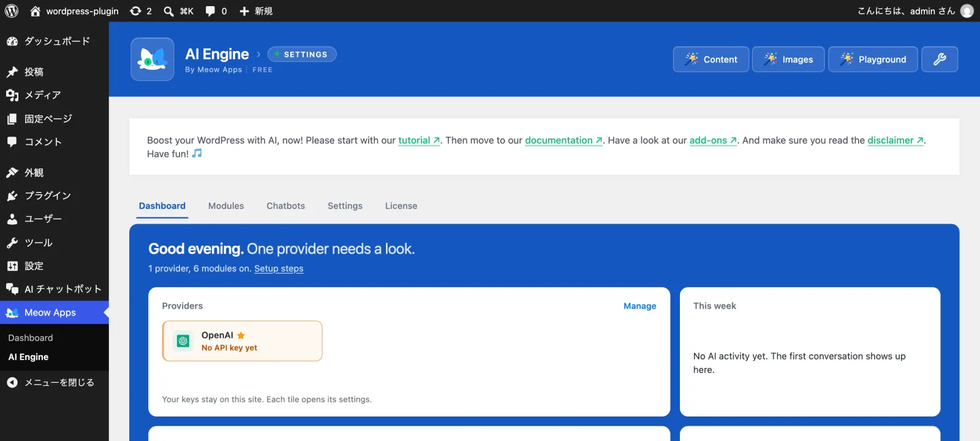Click the SETTINGS badge next to AI Engine
Viewport: 980px width, 441px height.
(302, 55)
